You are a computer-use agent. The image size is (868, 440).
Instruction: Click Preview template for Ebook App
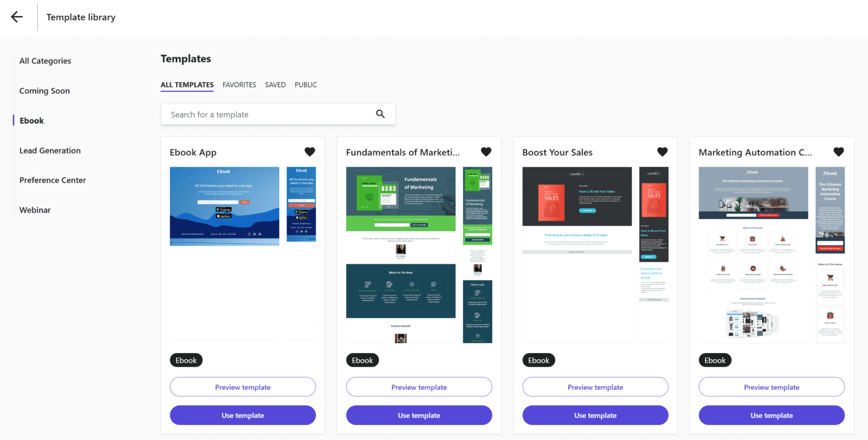(x=242, y=387)
